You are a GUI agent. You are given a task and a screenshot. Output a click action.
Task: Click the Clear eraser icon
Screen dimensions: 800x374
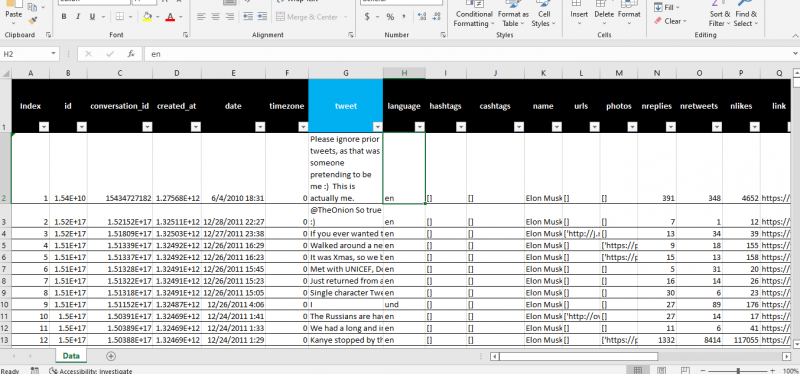coord(657,21)
